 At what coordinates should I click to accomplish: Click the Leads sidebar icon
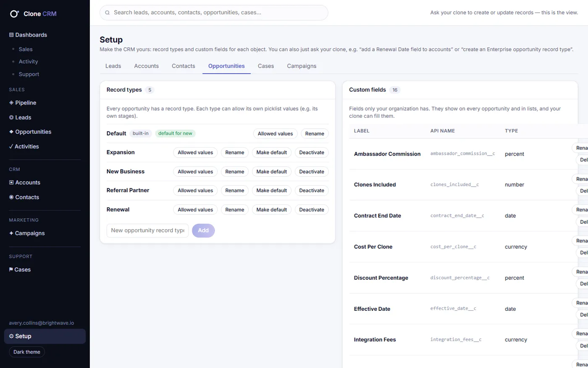tap(11, 117)
